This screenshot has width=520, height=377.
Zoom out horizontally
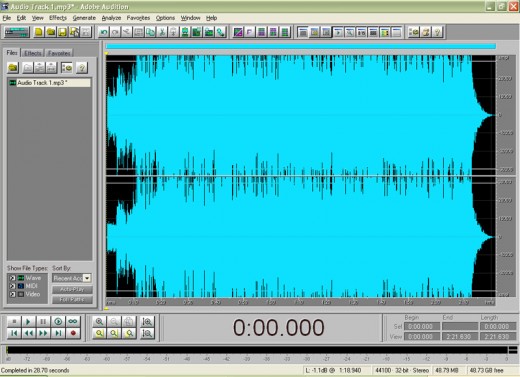pos(114,322)
